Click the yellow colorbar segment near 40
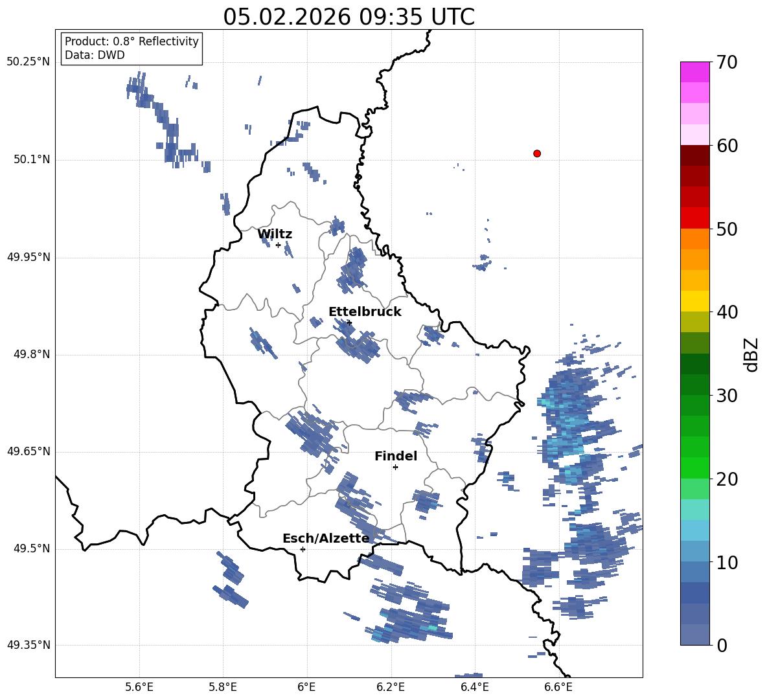 pos(694,302)
